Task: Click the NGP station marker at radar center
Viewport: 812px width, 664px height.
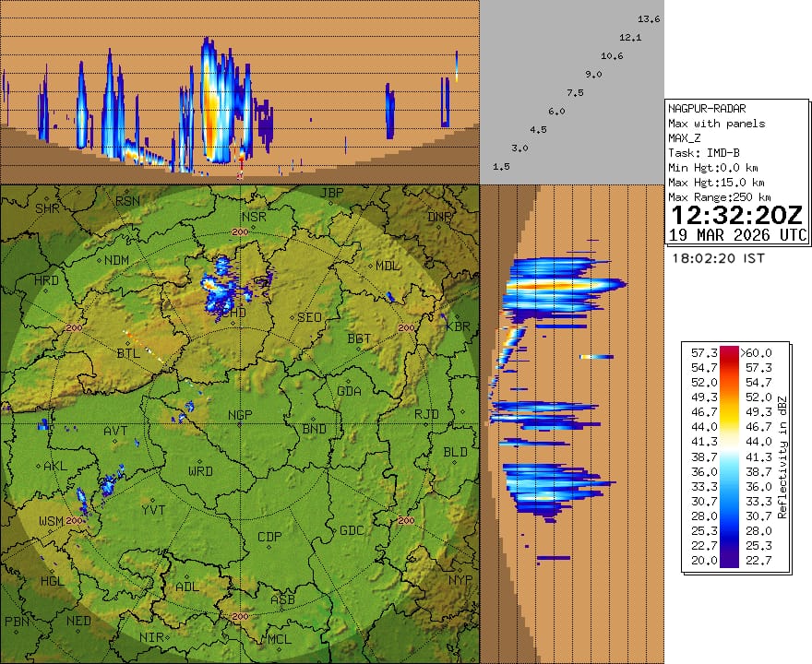Action: 240,424
